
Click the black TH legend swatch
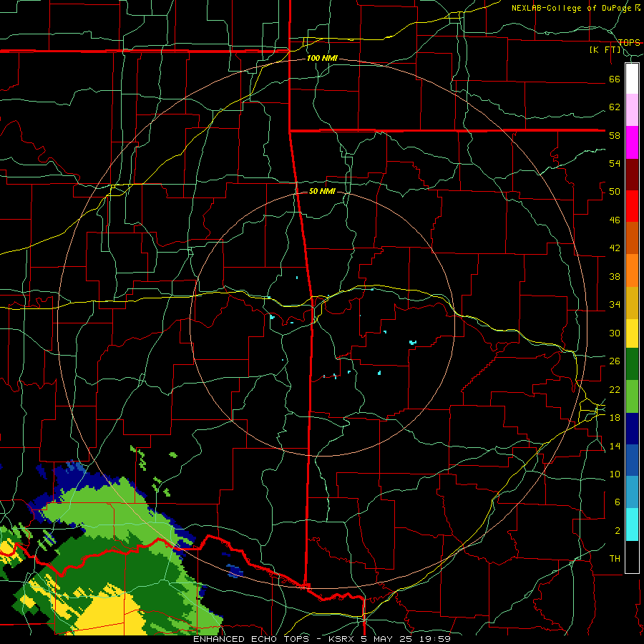pos(632,557)
